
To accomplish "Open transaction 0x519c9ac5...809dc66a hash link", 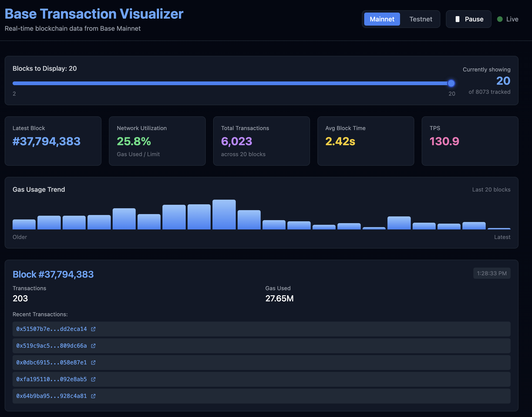I will [51, 346].
